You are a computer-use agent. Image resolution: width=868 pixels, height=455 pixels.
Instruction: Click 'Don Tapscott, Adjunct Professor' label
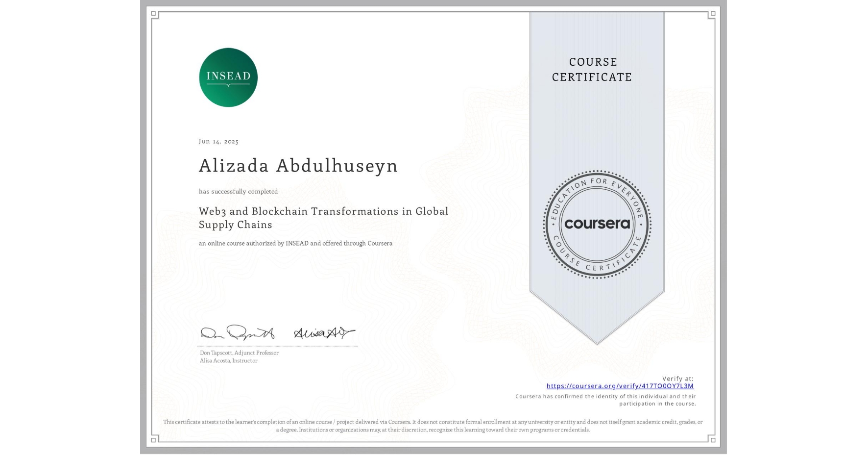coord(239,353)
